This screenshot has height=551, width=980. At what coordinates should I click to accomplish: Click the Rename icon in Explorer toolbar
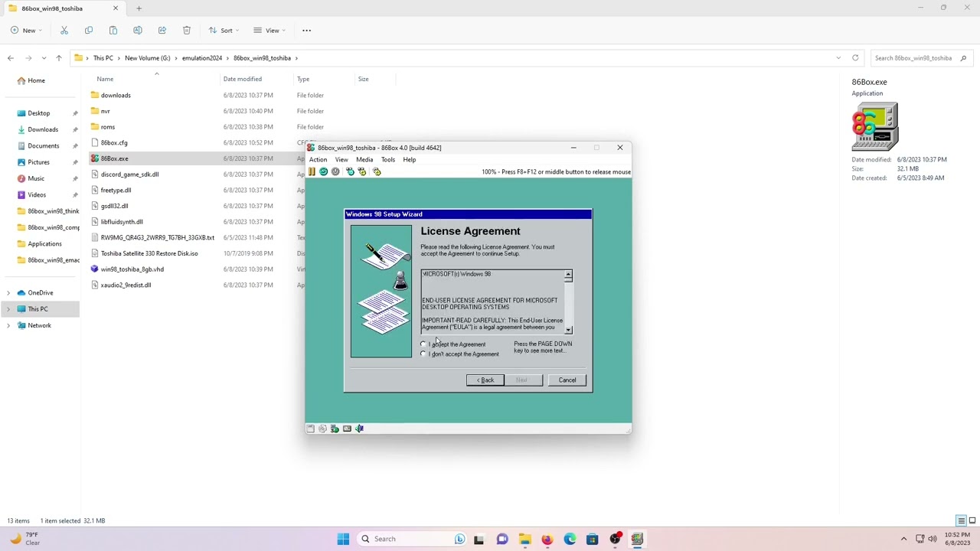pos(138,31)
